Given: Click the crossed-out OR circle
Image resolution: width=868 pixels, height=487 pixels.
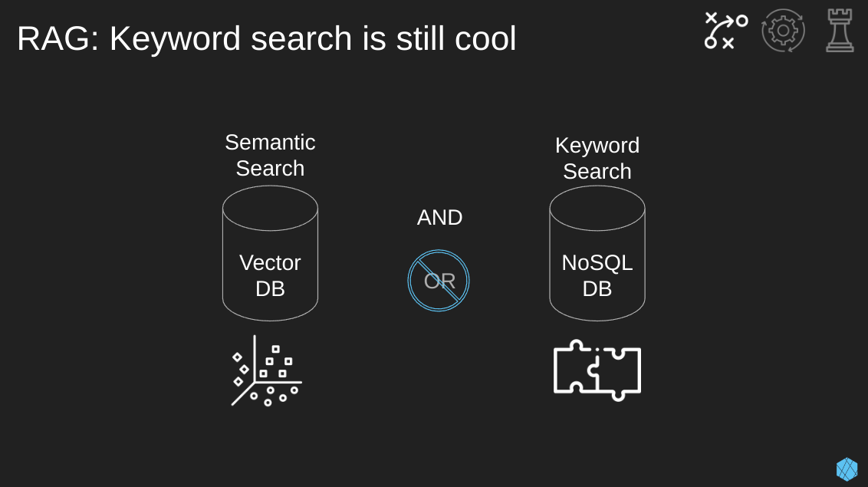Looking at the screenshot, I should coord(439,281).
